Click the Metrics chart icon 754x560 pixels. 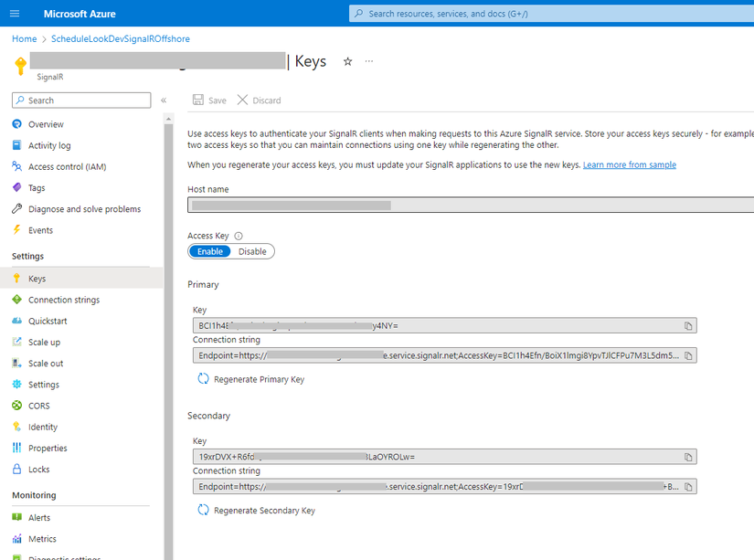(16, 538)
